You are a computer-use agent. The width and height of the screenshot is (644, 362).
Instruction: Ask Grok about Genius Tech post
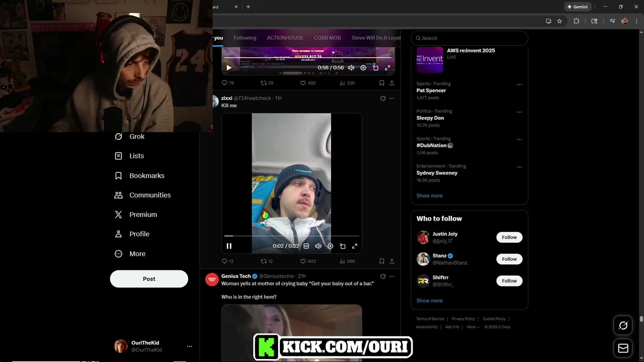click(383, 276)
